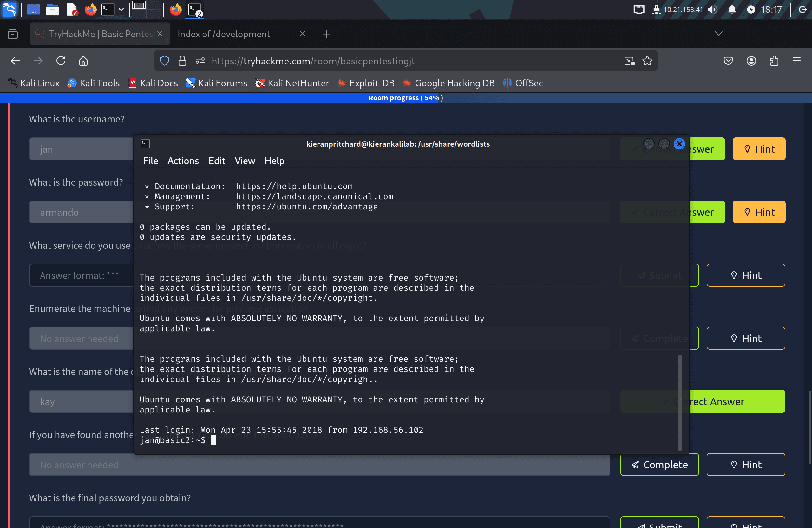The width and height of the screenshot is (812, 528).
Task: Click the Room progress 54% bar
Action: 406,98
